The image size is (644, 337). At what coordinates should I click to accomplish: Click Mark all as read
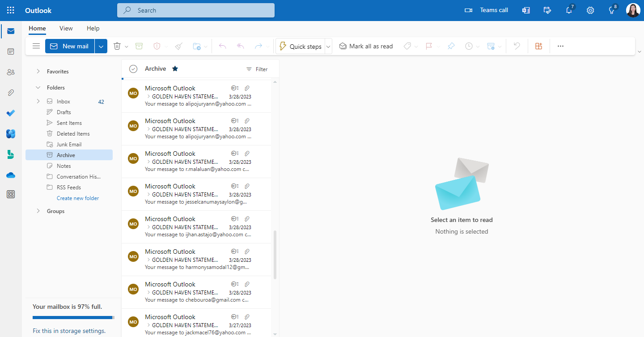click(x=366, y=46)
